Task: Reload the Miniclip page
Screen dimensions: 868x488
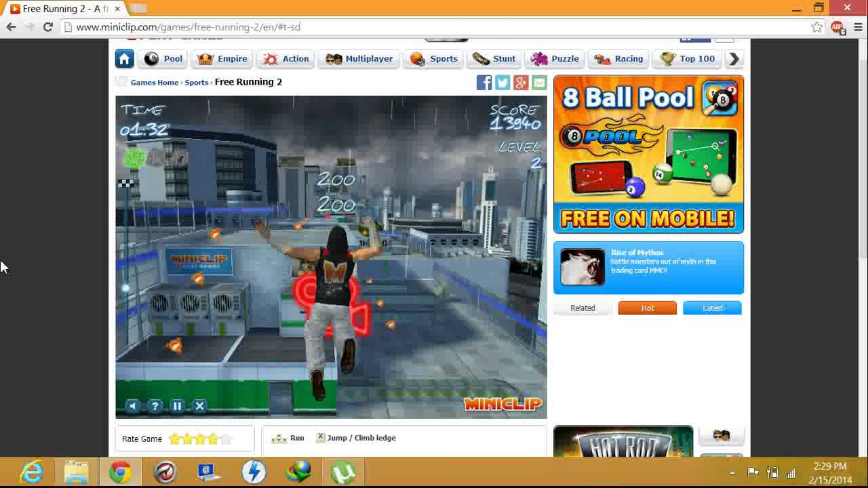Action: coord(47,27)
